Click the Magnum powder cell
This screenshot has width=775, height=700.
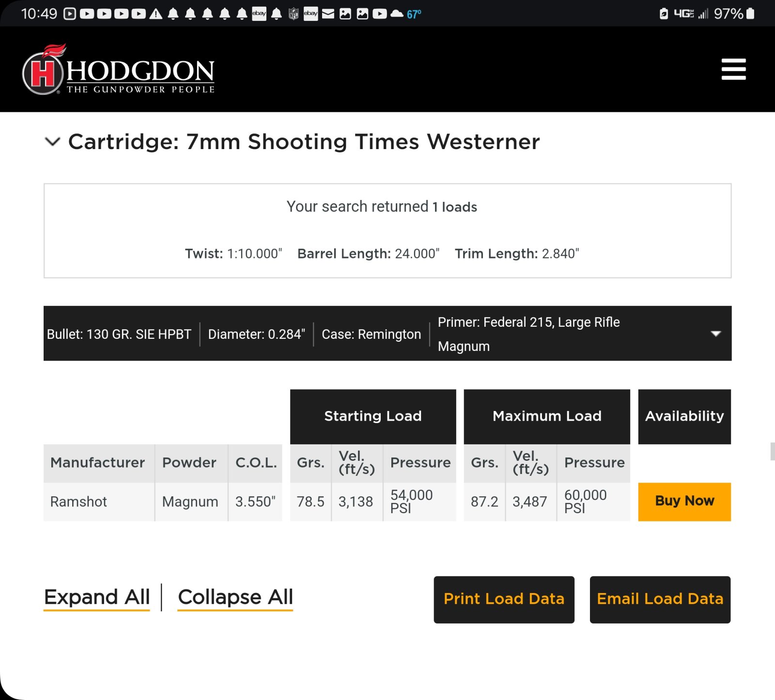191,502
